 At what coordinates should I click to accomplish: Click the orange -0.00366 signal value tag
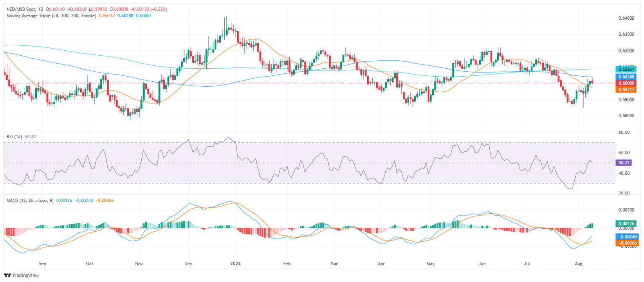[x=627, y=243]
